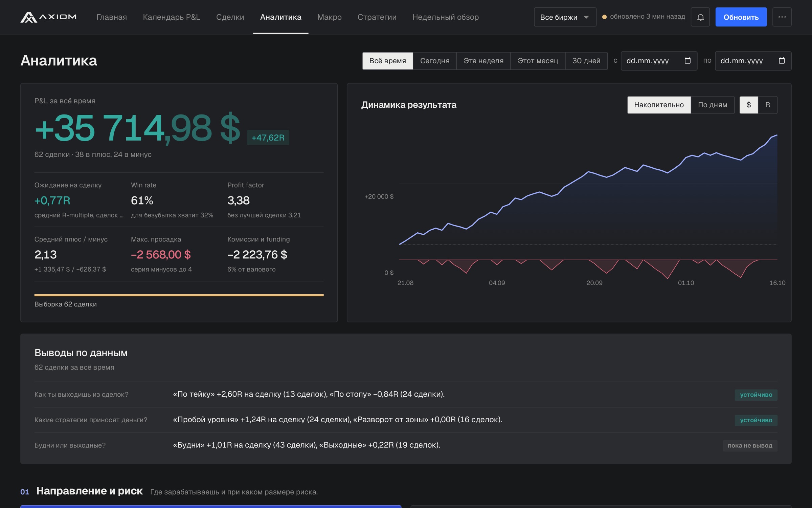Expand the Все биржи exchange dropdown
This screenshot has width=812, height=508.
coord(565,17)
